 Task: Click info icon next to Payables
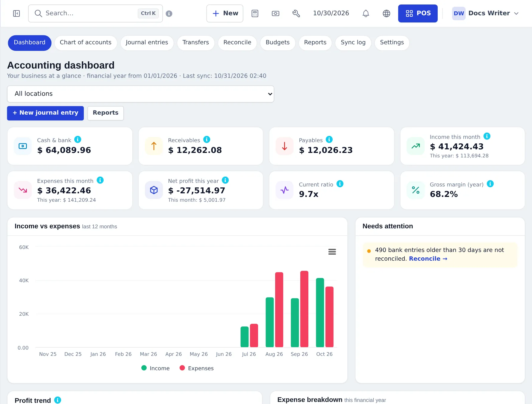(329, 139)
